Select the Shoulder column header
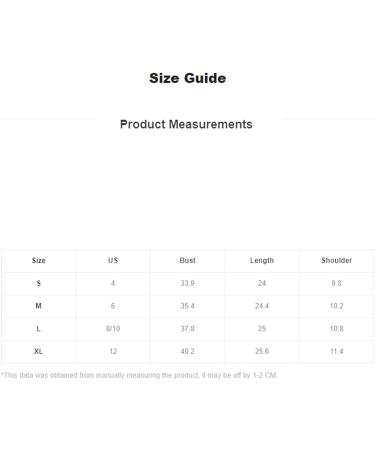The height and width of the screenshot is (450, 375). click(x=336, y=260)
